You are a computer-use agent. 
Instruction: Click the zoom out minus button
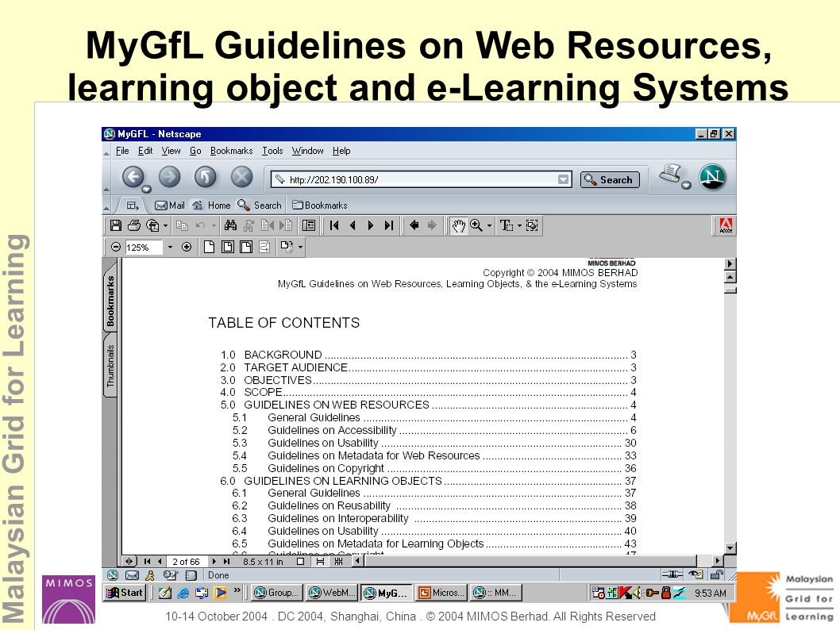coord(115,247)
